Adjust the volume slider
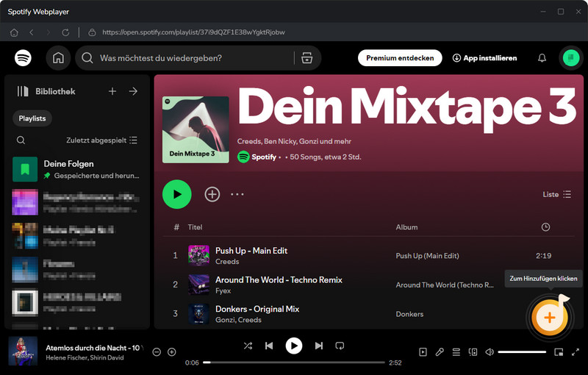The width and height of the screenshot is (588, 375). click(x=522, y=352)
